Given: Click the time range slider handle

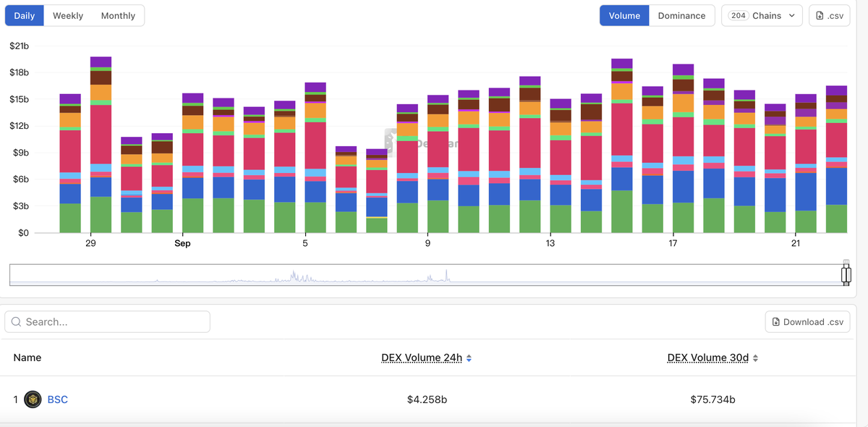Looking at the screenshot, I should 846,274.
